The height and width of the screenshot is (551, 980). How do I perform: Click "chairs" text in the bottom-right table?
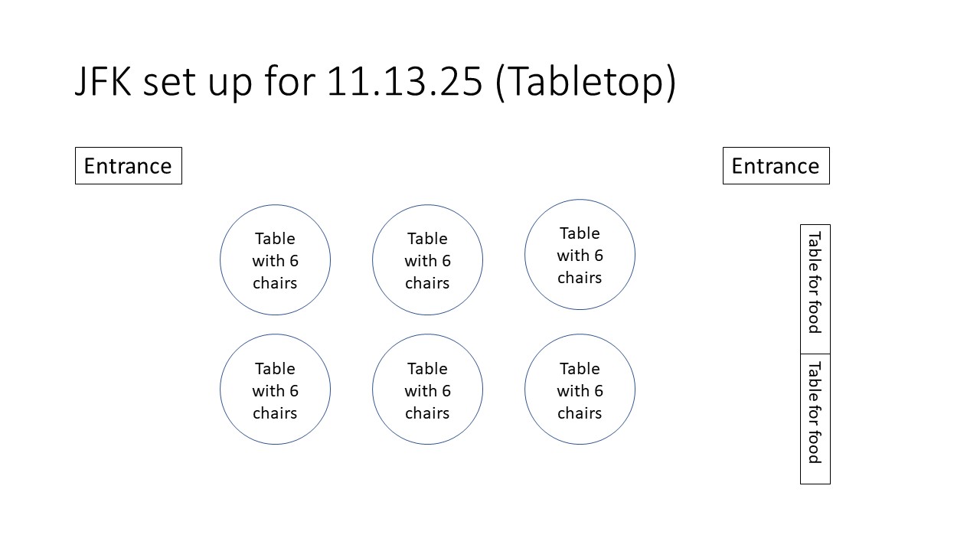pos(580,413)
